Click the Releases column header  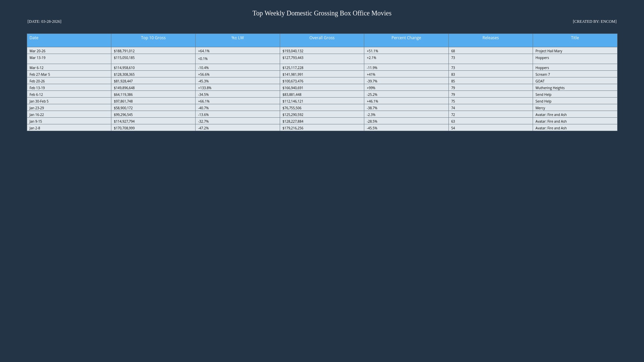[x=490, y=38]
